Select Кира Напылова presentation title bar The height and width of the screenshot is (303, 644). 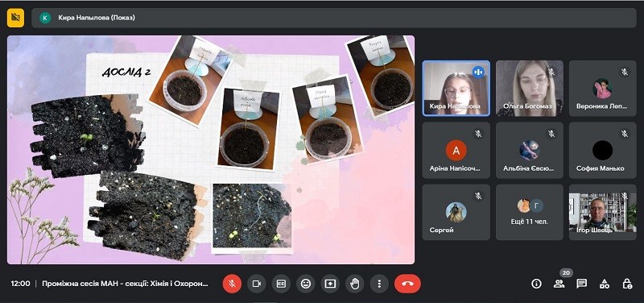(334, 18)
